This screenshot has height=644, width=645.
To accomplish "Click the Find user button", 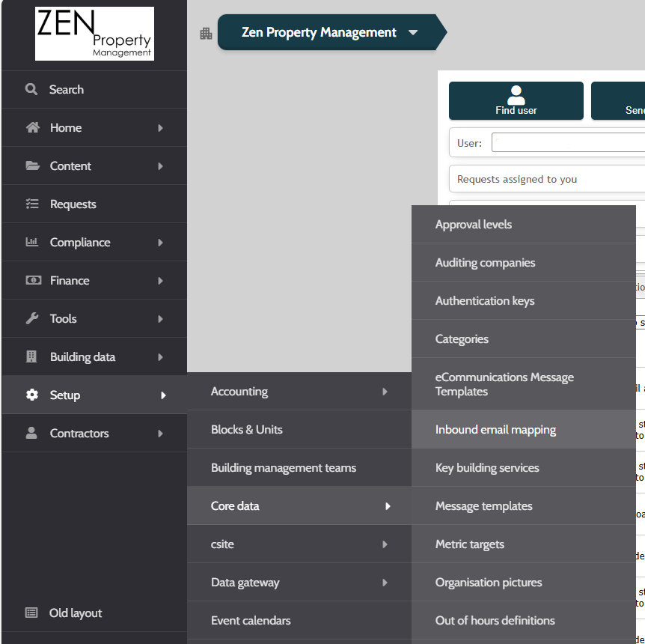I will pyautogui.click(x=516, y=100).
